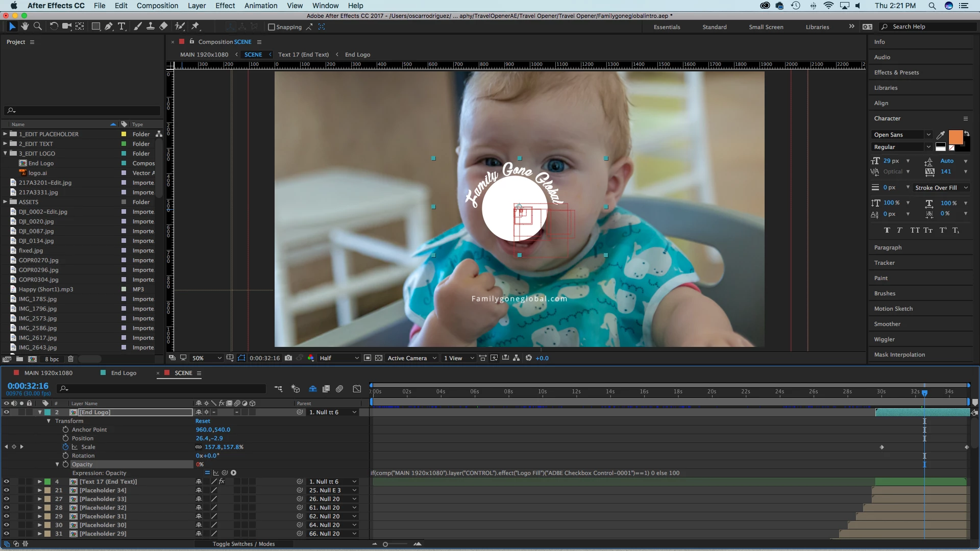Hide the Placeholder 34 layer
This screenshot has width=980, height=551.
tap(6, 490)
